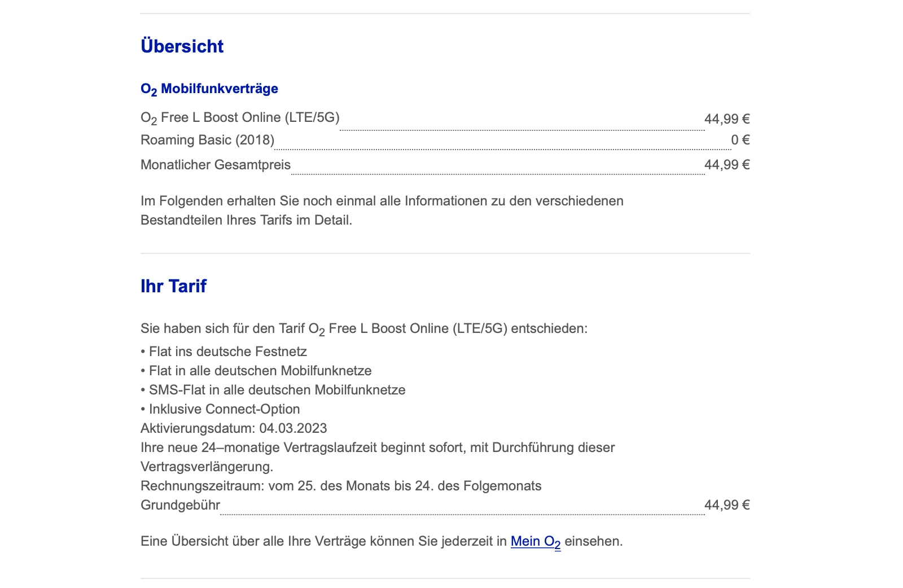Click the sentence "Sie haben sich für den Tarif"

pyautogui.click(x=364, y=329)
